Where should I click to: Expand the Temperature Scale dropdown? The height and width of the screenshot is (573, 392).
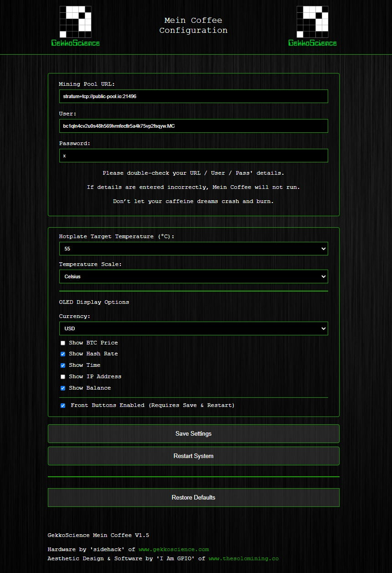click(x=193, y=276)
